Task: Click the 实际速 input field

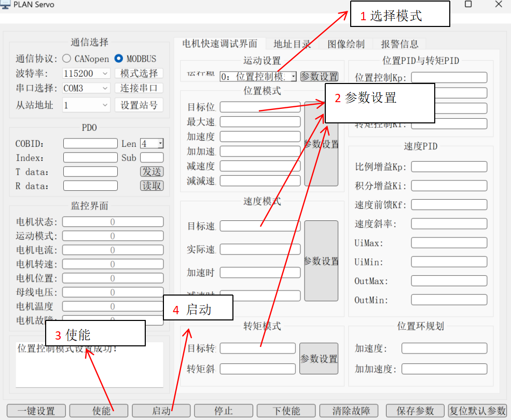Action: coord(260,249)
